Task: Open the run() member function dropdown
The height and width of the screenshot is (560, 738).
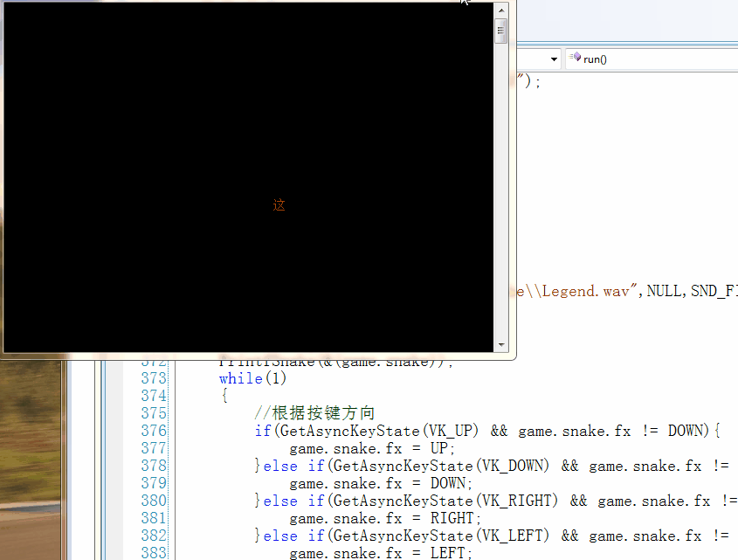Action: click(x=652, y=59)
